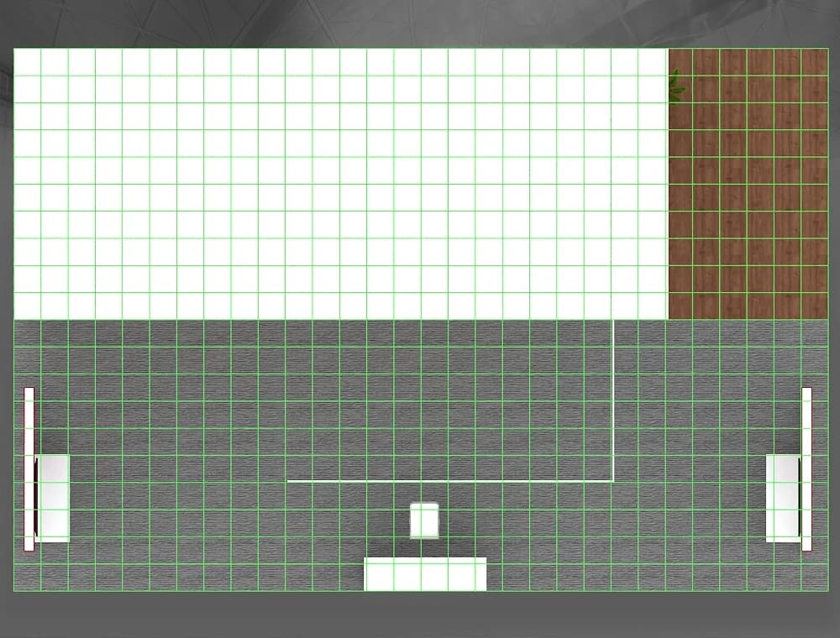Click the large white floor area
Viewport: 840px width, 638px height.
(336, 185)
